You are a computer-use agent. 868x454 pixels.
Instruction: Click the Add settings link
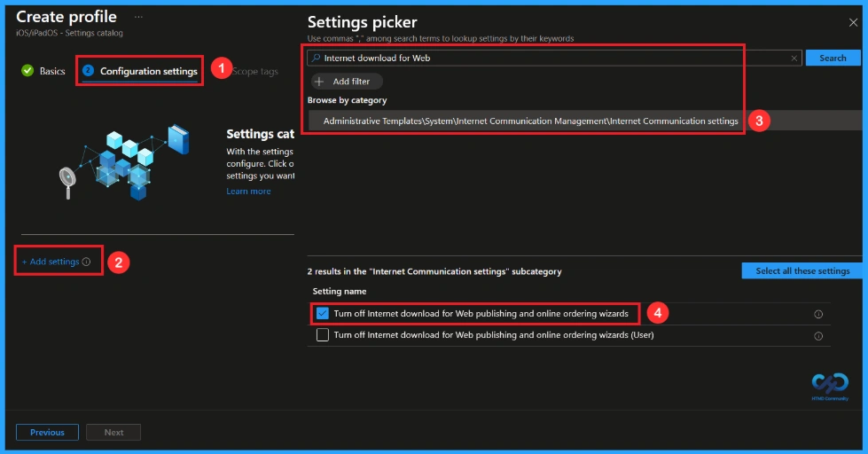coord(51,262)
